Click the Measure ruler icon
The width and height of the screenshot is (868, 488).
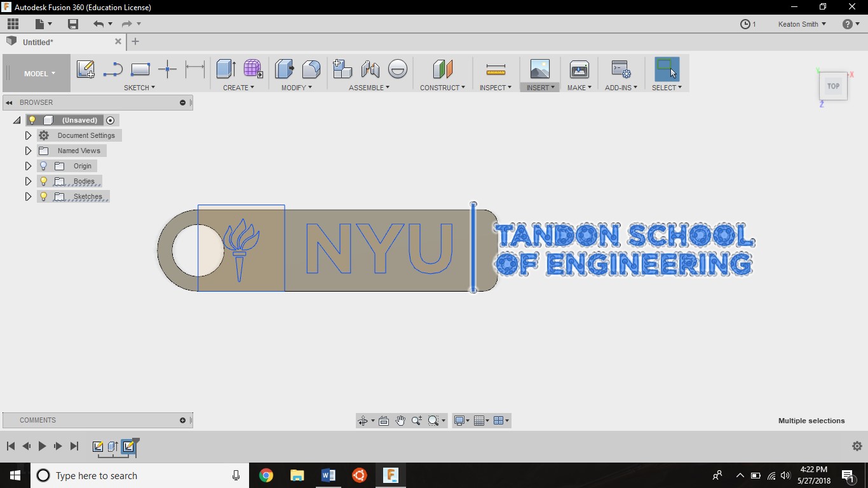pos(496,69)
